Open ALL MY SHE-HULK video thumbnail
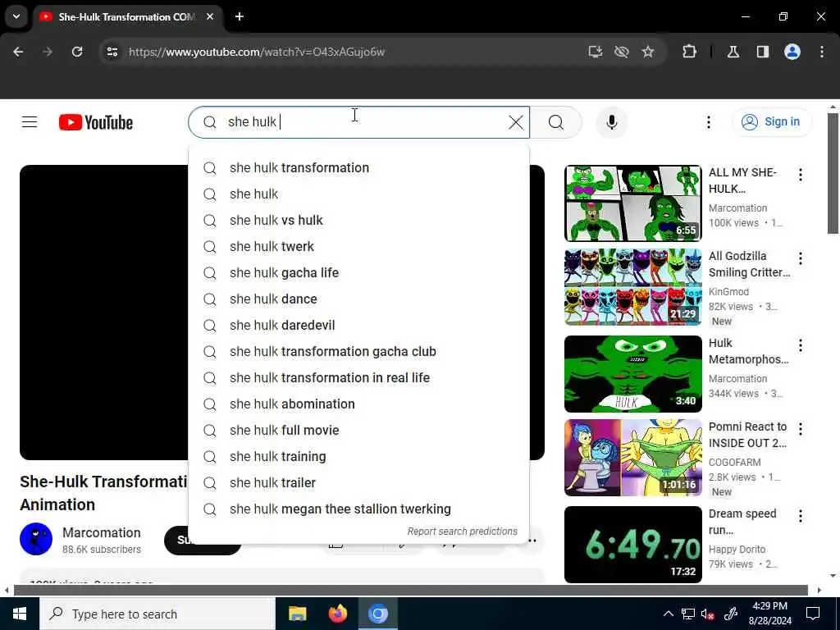The width and height of the screenshot is (840, 630). [632, 203]
